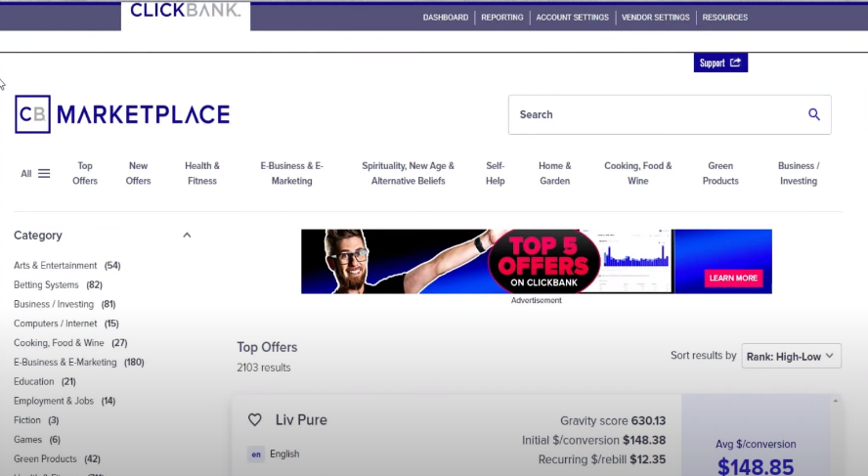Select Spirituality, New Age & Alternative Beliefs tab

[408, 173]
